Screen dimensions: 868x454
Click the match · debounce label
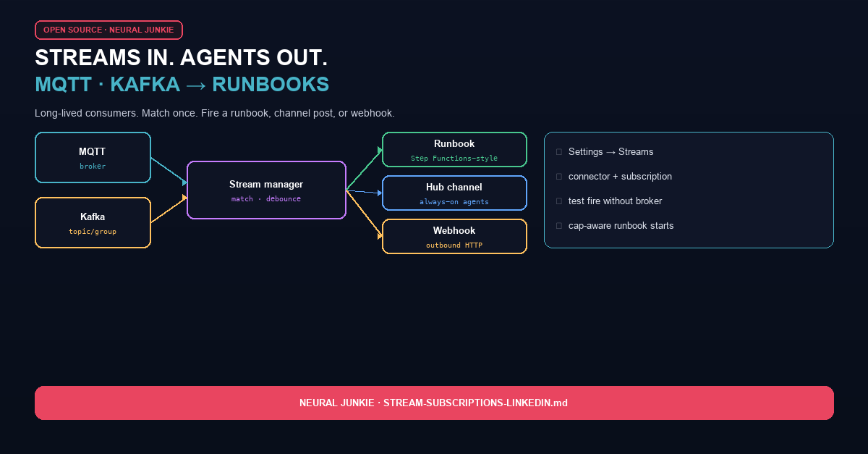click(x=266, y=198)
